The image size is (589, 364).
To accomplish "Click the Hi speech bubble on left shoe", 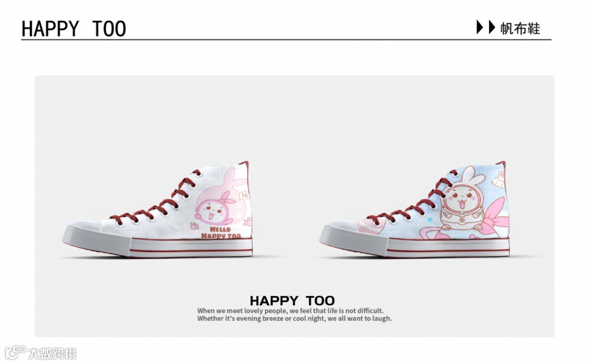I will tap(245, 196).
